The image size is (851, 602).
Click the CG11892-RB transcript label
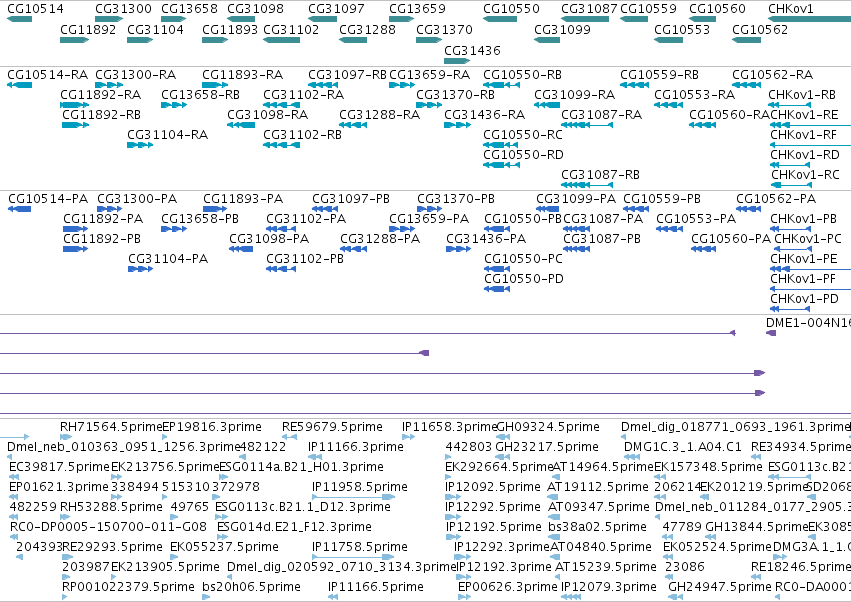[101, 115]
